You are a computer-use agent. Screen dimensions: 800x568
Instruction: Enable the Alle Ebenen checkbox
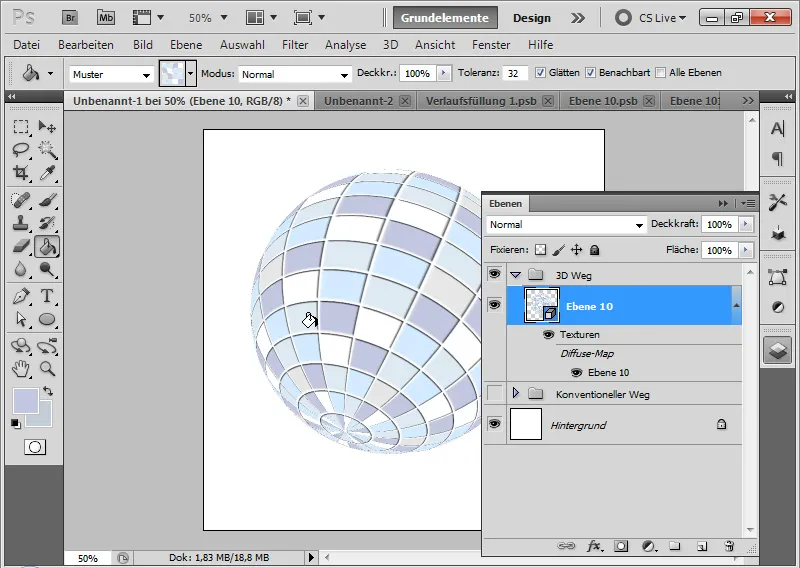click(661, 73)
